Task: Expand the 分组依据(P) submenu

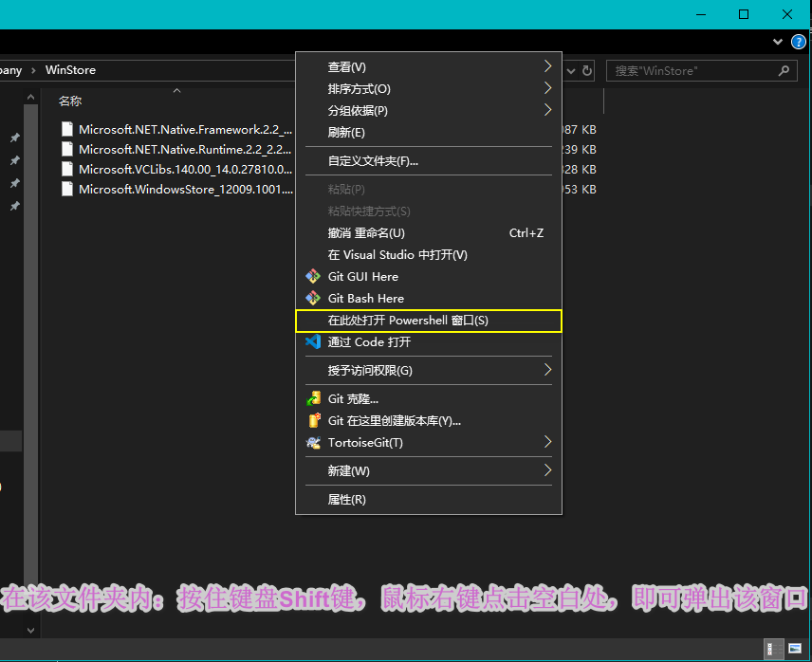Action: [548, 110]
